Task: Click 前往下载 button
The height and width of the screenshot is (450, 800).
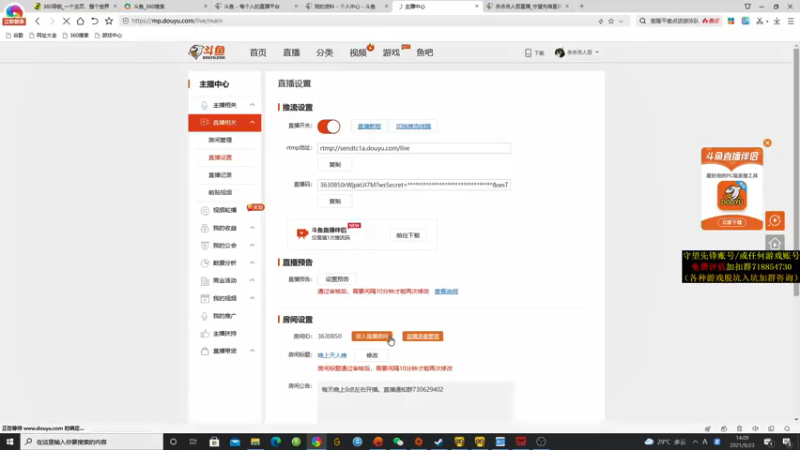Action: pyautogui.click(x=408, y=235)
